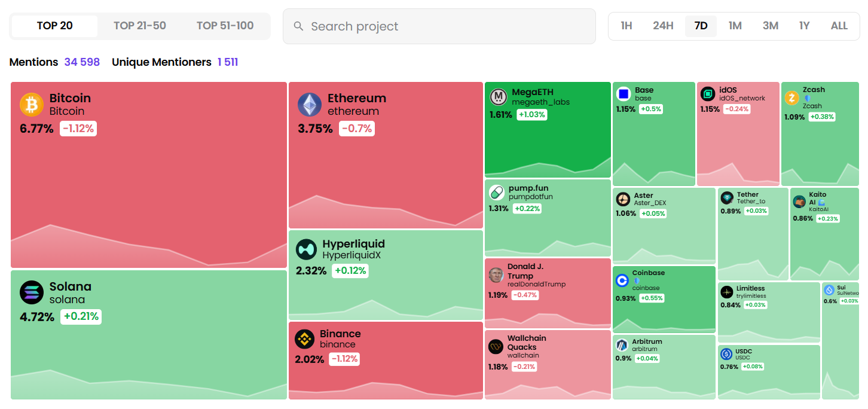Click the Aster_DEX handle text
868x409 pixels.
pyautogui.click(x=650, y=203)
